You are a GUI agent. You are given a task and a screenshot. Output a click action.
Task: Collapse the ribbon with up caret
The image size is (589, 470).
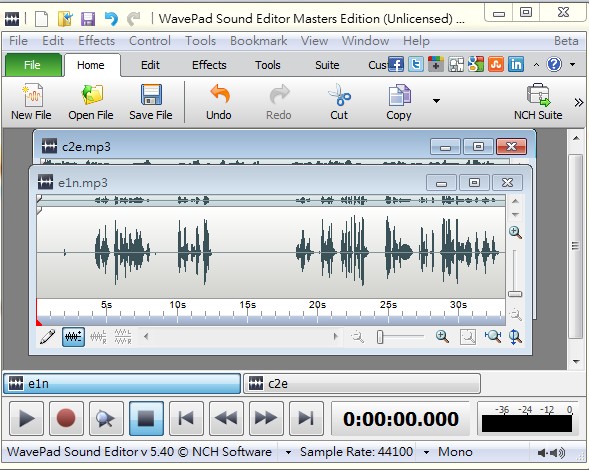pos(536,65)
